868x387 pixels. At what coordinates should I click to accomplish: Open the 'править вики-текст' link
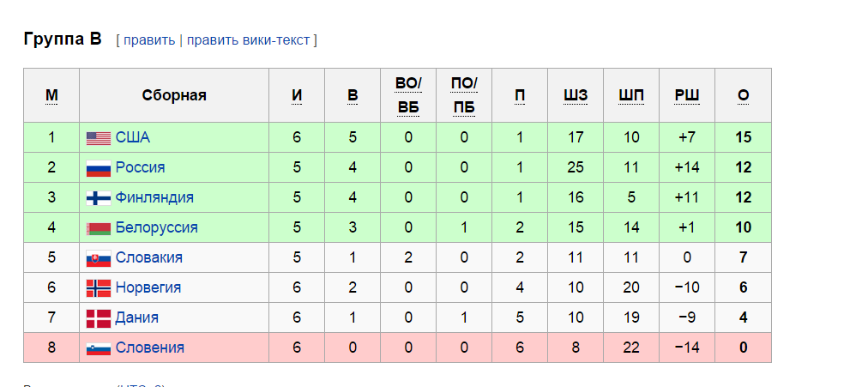(x=248, y=40)
